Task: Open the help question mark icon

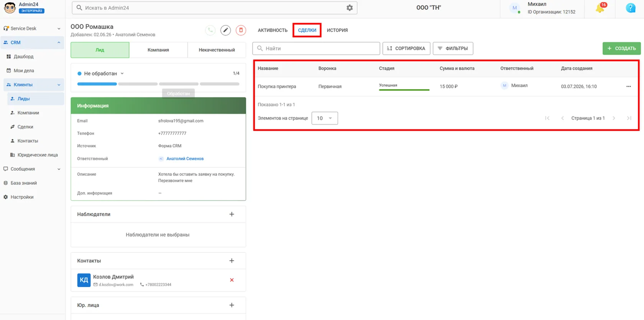Action: click(x=630, y=8)
